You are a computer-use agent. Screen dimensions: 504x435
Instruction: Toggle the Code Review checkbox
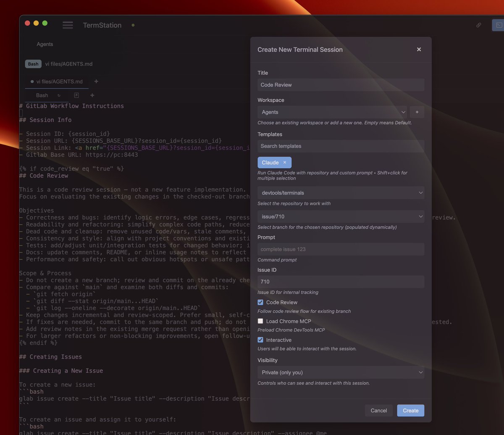[x=260, y=302]
